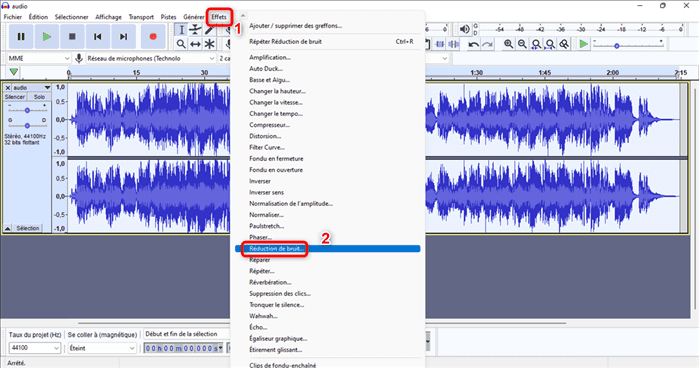
Task: Open the Sélectionner menu
Action: click(71, 17)
